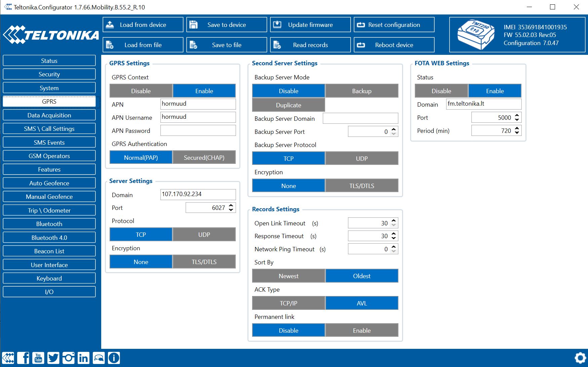The image size is (588, 367).
Task: Go to the Data Acquisition section
Action: point(49,115)
